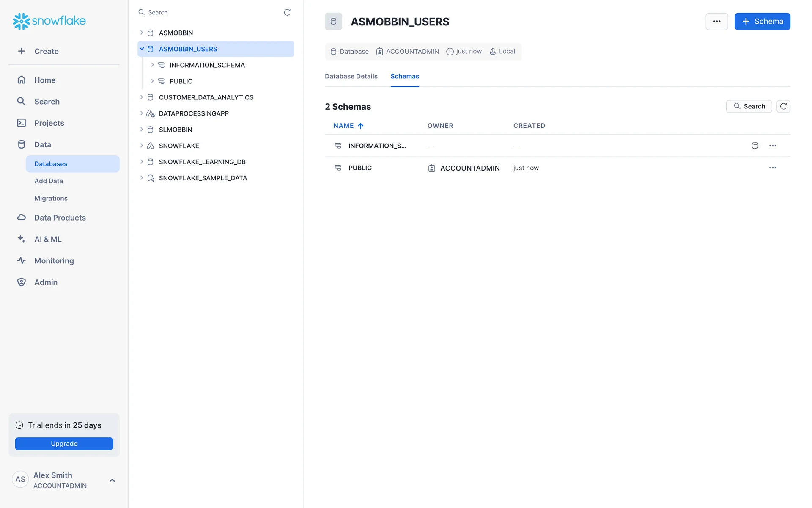Click the Upgrade button
The width and height of the screenshot is (812, 508).
click(x=64, y=444)
